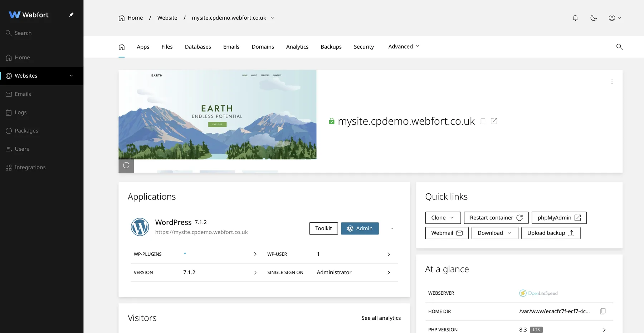The height and width of the screenshot is (333, 644).
Task: Open WordPress Admin button
Action: click(360, 228)
